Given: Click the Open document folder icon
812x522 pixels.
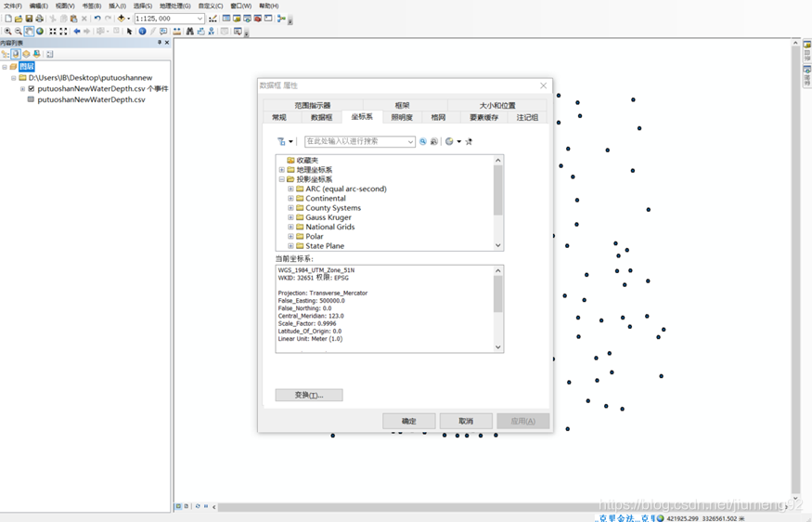Looking at the screenshot, I should click(x=19, y=19).
